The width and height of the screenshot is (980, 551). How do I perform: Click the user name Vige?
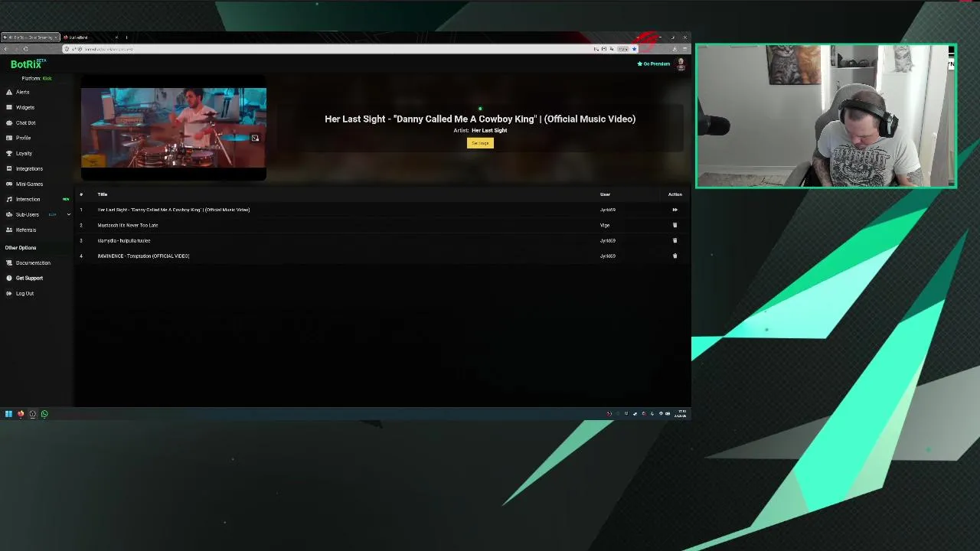tap(605, 225)
